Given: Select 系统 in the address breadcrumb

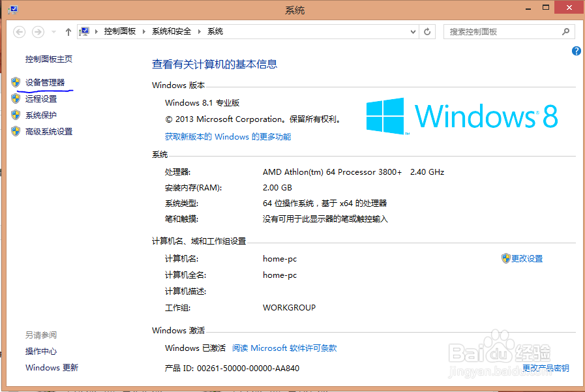Looking at the screenshot, I should click(x=215, y=31).
